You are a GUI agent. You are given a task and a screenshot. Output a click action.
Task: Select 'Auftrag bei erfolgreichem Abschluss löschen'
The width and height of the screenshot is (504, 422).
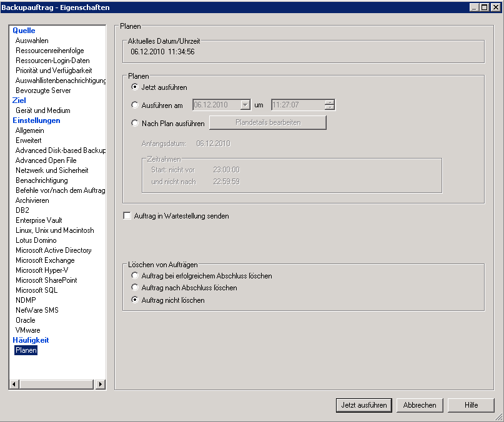[135, 276]
